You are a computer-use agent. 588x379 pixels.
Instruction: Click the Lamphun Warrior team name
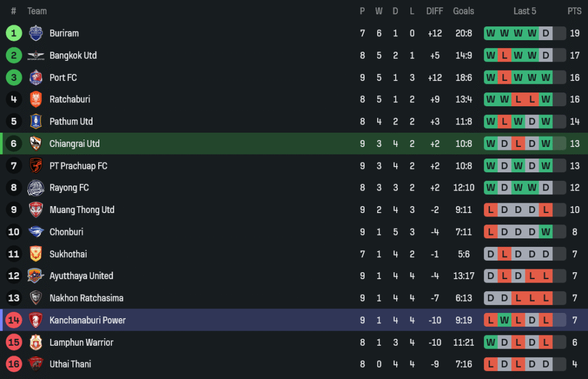(x=81, y=342)
